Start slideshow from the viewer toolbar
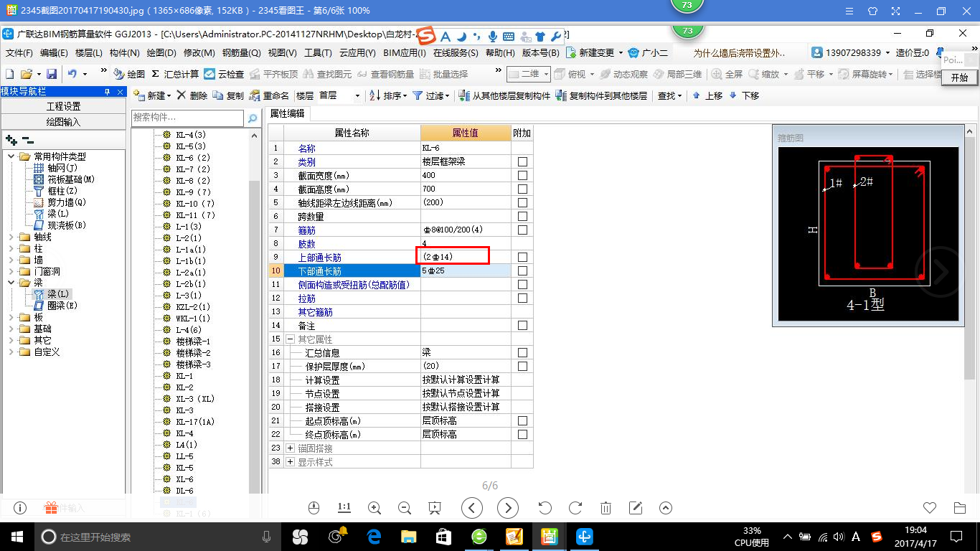 point(434,508)
